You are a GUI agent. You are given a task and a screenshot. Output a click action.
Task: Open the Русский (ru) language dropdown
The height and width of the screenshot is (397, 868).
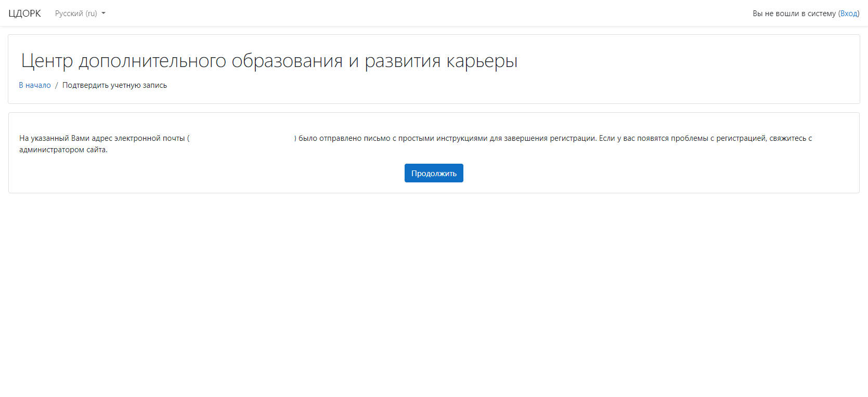click(80, 14)
